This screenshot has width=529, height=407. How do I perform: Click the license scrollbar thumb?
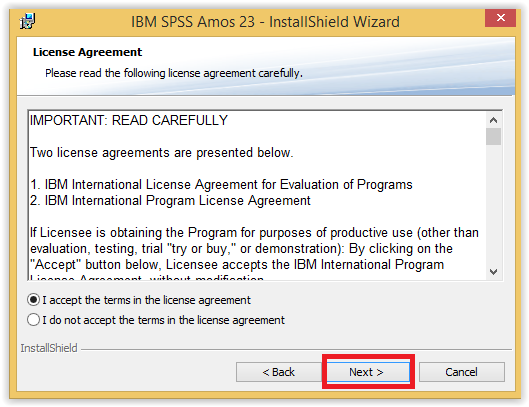tap(494, 136)
